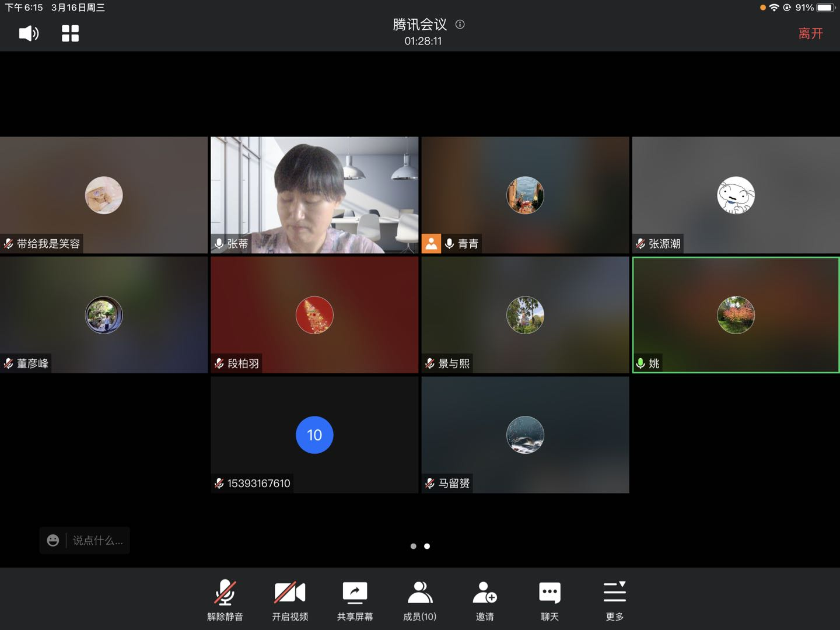The image size is (840, 630).
Task: Tap 张源潮's cartoon avatar
Action: point(736,195)
